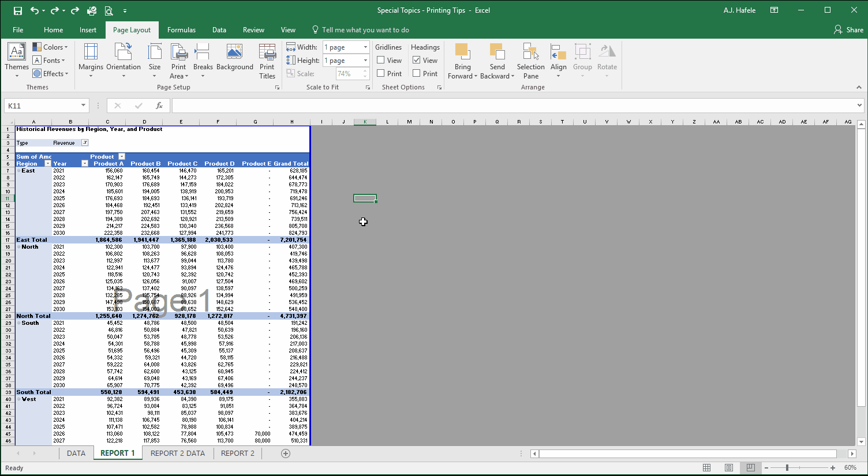Open the REPORT 2 DATA sheet
The image size is (868, 476).
coord(178,453)
